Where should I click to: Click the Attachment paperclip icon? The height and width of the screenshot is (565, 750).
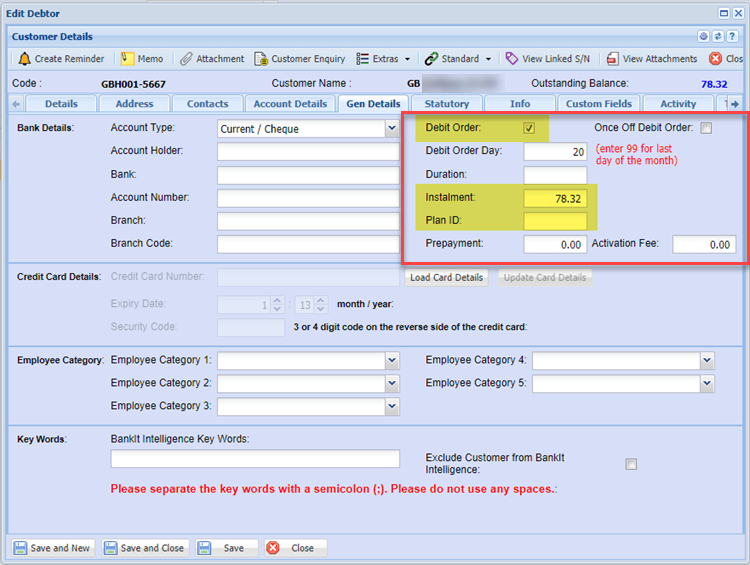point(186,59)
